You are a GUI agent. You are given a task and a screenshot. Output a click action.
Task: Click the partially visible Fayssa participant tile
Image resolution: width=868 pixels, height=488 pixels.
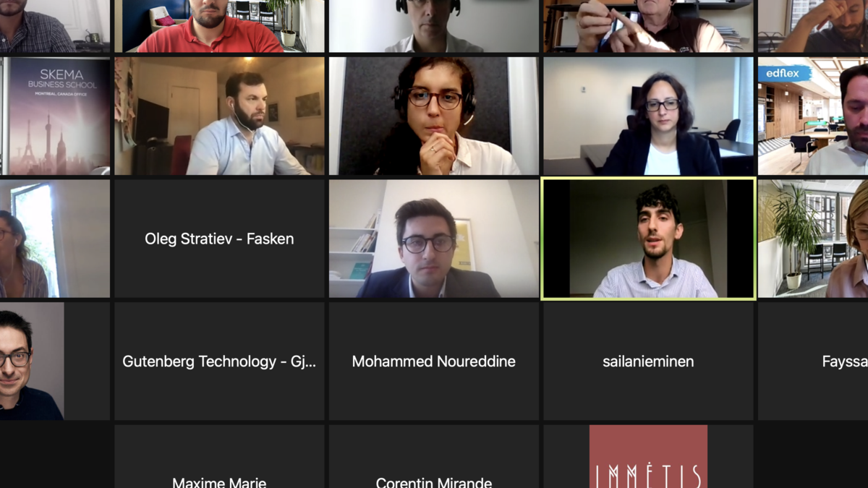click(813, 361)
